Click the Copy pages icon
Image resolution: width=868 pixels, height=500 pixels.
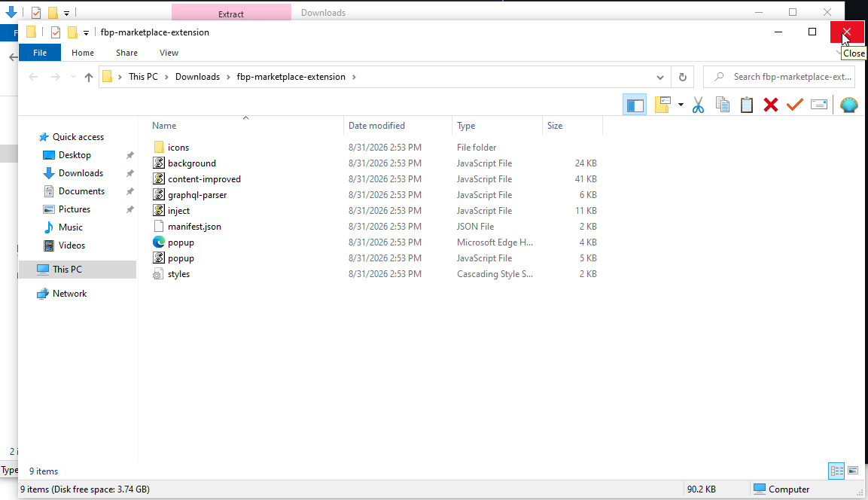click(723, 105)
